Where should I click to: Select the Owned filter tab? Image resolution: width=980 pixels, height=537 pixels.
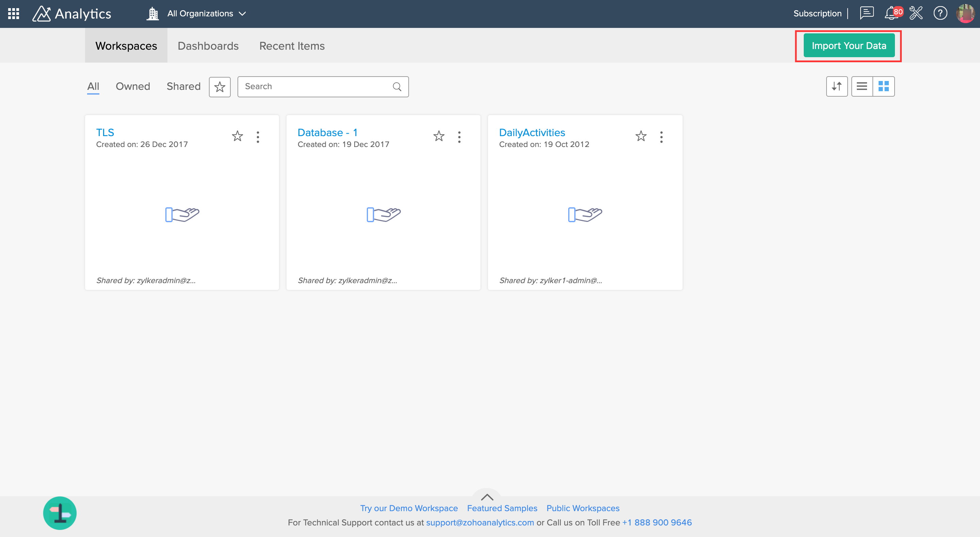click(133, 86)
